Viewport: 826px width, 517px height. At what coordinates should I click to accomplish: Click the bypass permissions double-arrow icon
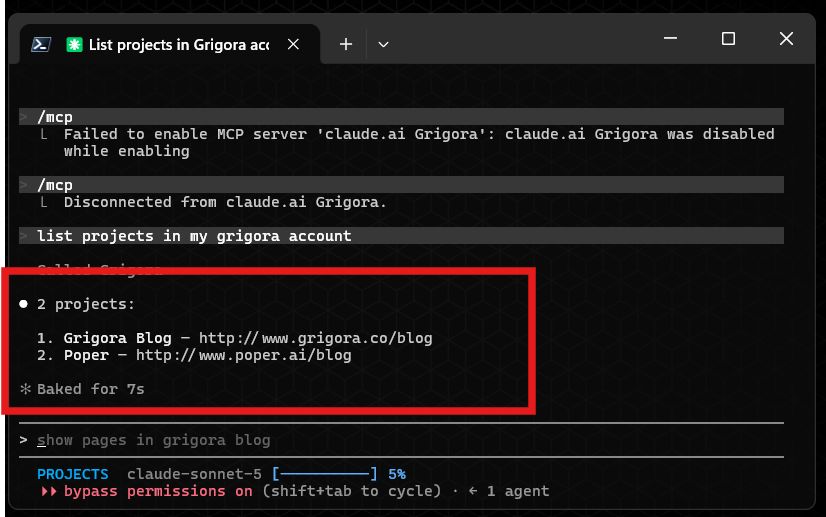48,491
